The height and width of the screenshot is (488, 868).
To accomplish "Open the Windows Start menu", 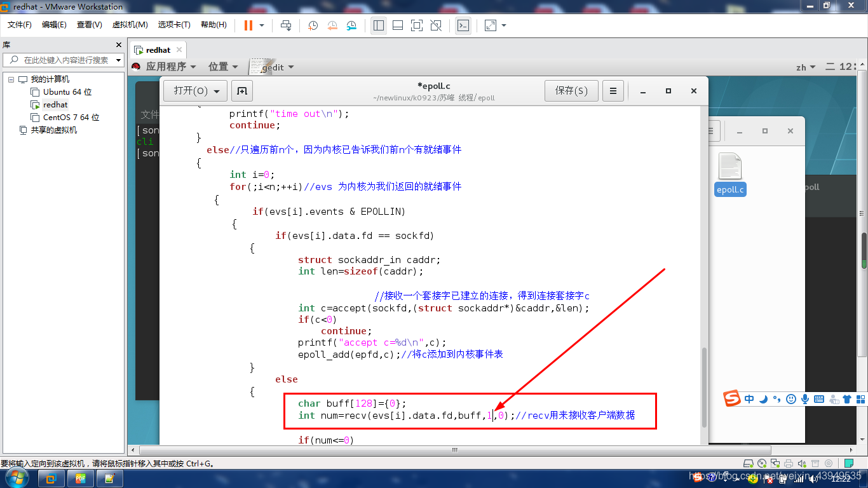I will point(18,478).
